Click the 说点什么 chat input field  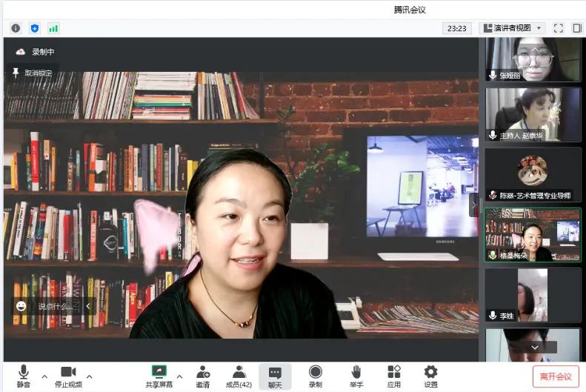click(x=56, y=305)
